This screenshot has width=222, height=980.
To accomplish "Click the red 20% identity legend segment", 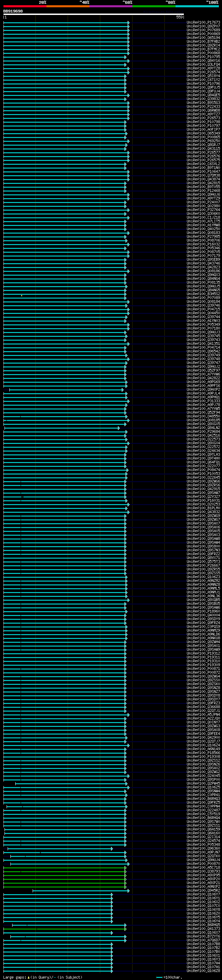I will [25, 6].
